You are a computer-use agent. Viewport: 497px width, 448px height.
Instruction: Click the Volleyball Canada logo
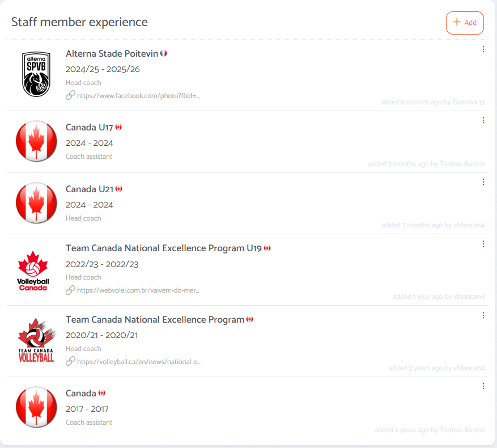point(33,271)
